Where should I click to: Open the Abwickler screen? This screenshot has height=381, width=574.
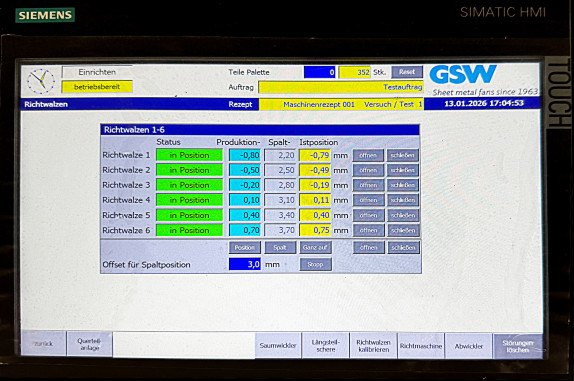[469, 346]
